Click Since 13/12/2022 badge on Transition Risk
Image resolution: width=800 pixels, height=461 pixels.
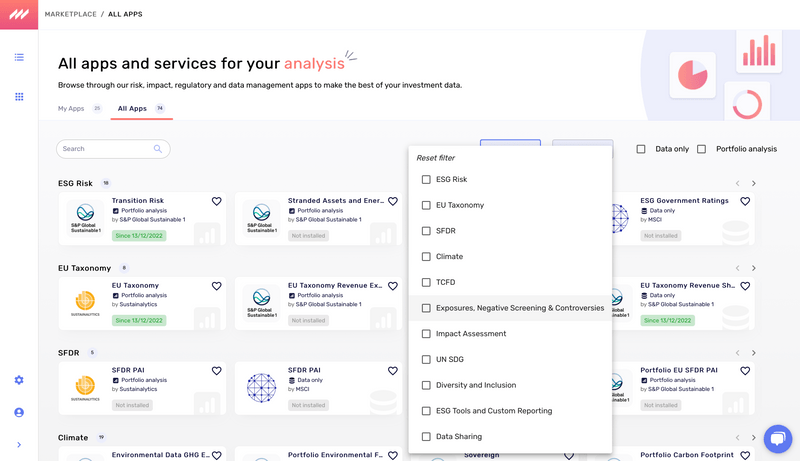(139, 236)
